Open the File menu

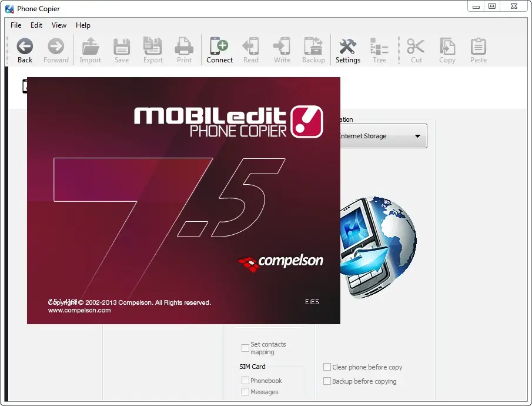point(16,25)
